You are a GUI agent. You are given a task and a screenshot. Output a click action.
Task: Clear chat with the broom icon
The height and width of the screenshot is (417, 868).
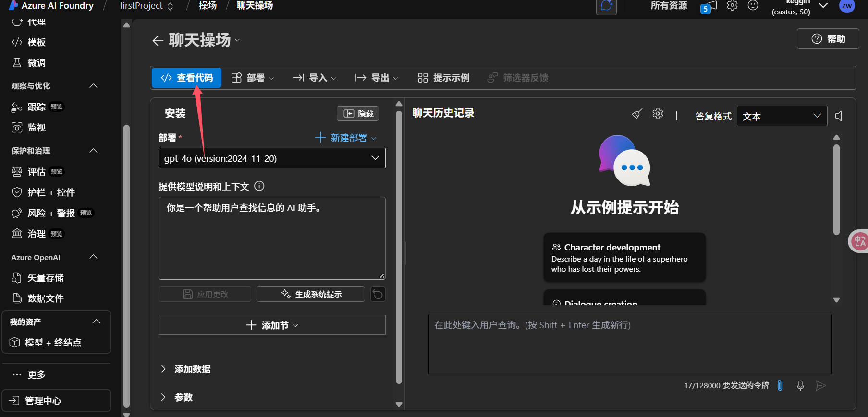(x=637, y=114)
